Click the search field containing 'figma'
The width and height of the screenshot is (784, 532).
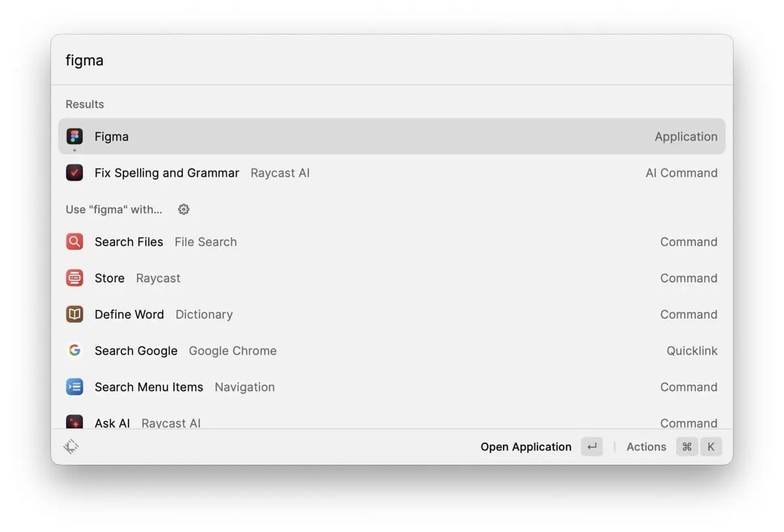coord(392,61)
